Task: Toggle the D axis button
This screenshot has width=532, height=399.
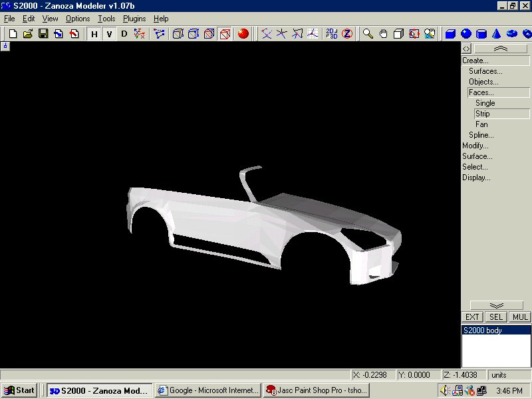Action: (124, 34)
